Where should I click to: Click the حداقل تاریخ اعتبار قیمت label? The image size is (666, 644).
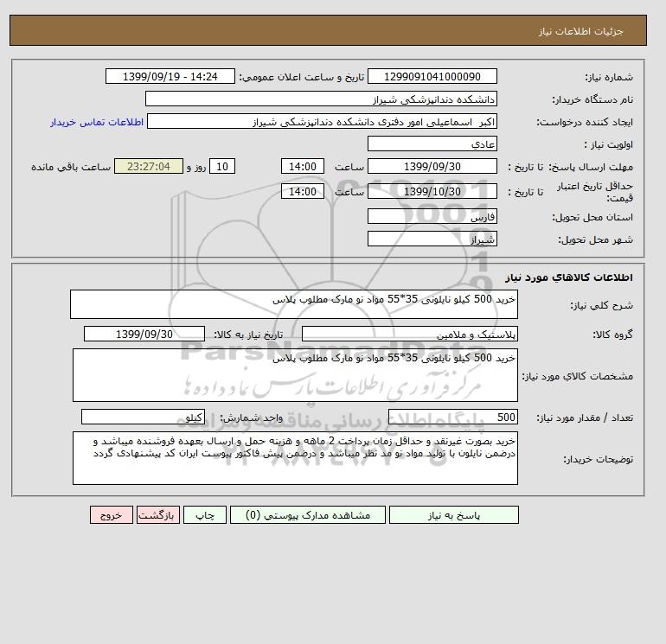(595, 192)
